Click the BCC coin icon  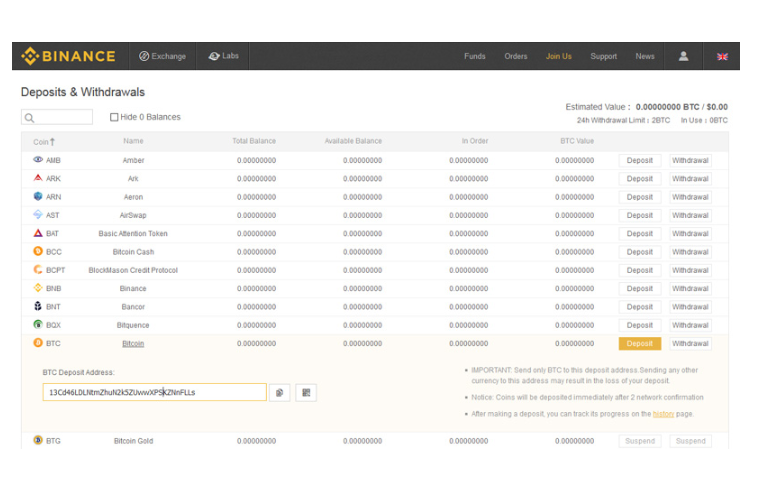[38, 251]
